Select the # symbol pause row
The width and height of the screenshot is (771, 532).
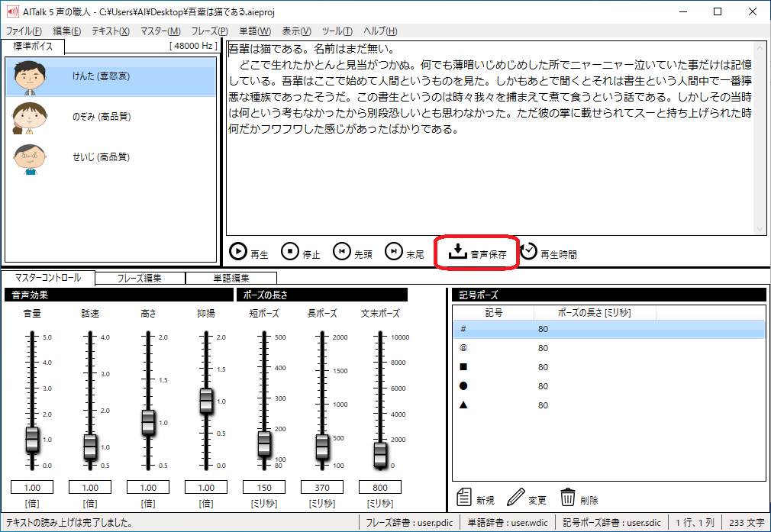pos(608,329)
